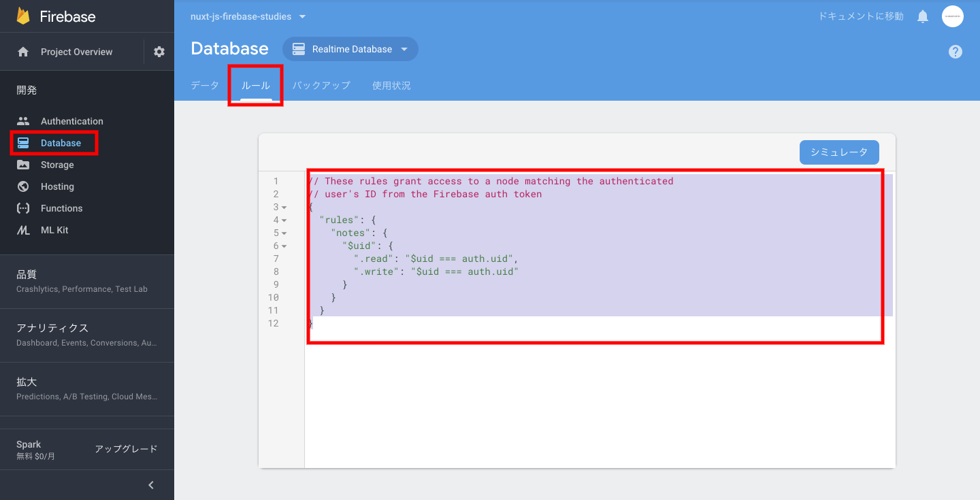Open ML Kit in the sidebar

(x=54, y=230)
